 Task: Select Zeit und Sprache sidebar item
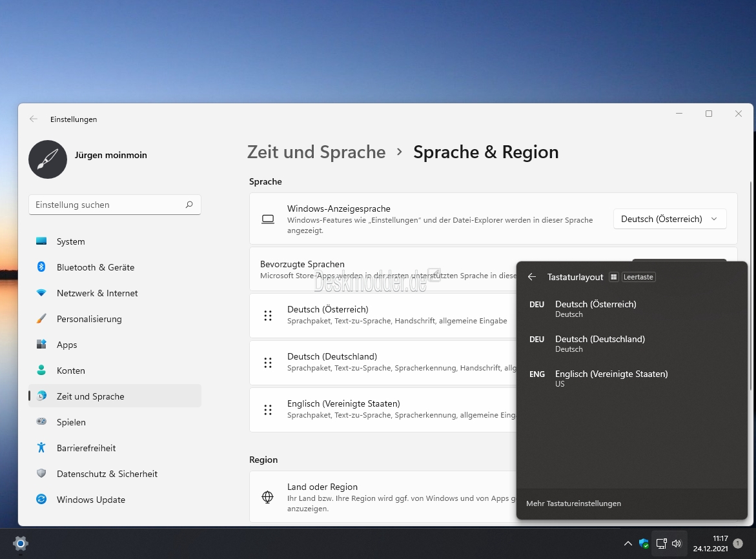(115, 396)
